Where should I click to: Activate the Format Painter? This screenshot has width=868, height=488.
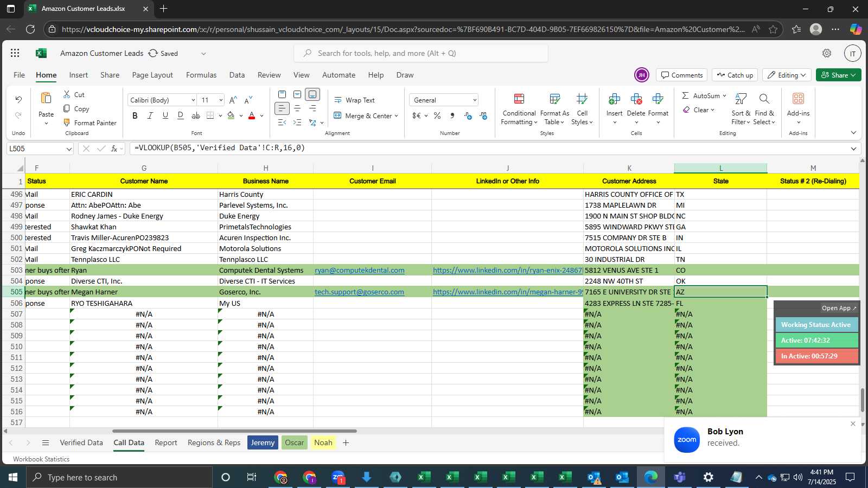[90, 123]
